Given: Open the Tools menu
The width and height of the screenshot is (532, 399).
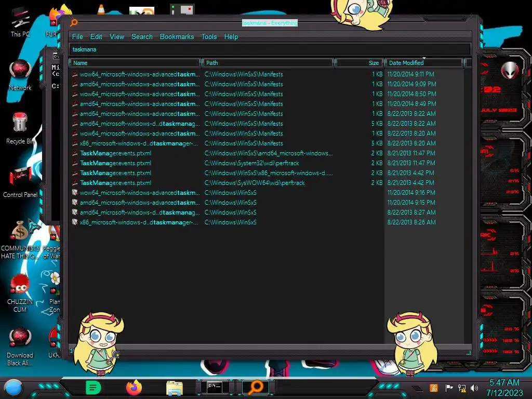Looking at the screenshot, I should pyautogui.click(x=209, y=37).
